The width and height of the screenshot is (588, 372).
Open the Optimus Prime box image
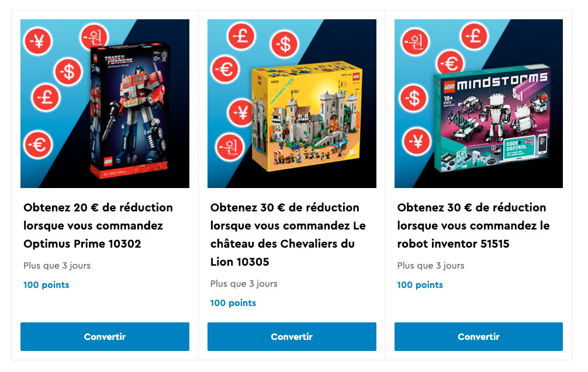(x=129, y=111)
